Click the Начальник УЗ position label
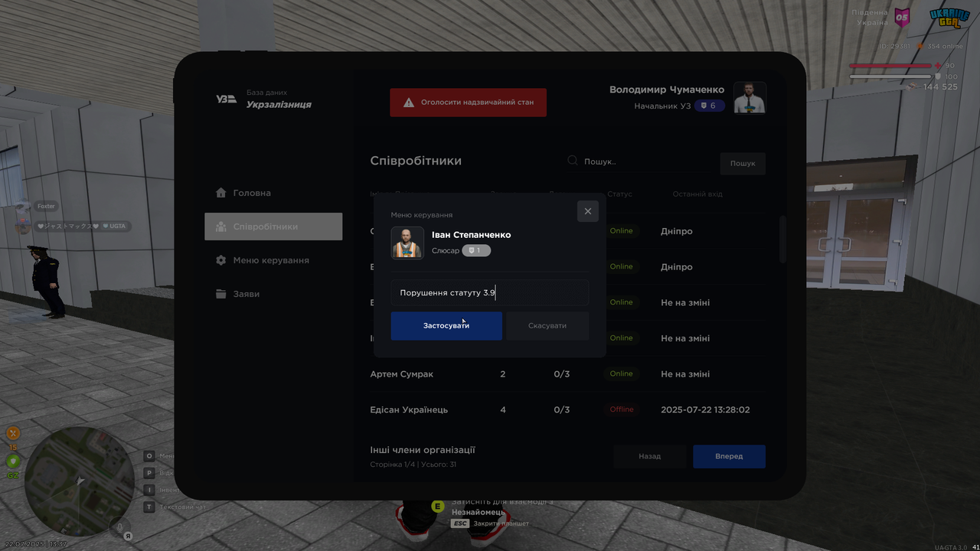This screenshot has width=980, height=551. [x=662, y=106]
